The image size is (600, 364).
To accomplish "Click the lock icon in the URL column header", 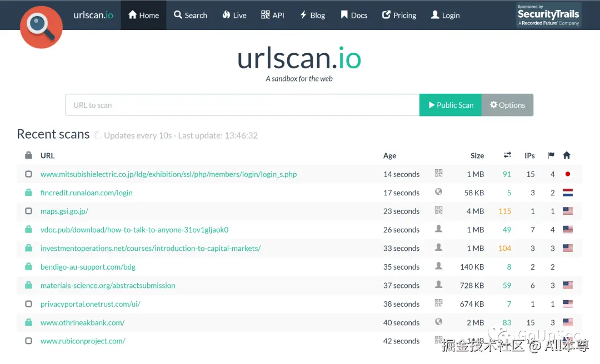I will [28, 155].
